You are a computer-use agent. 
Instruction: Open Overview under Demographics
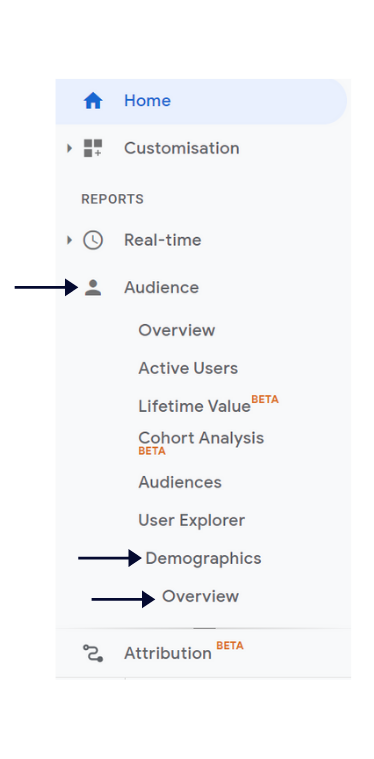coord(200,596)
